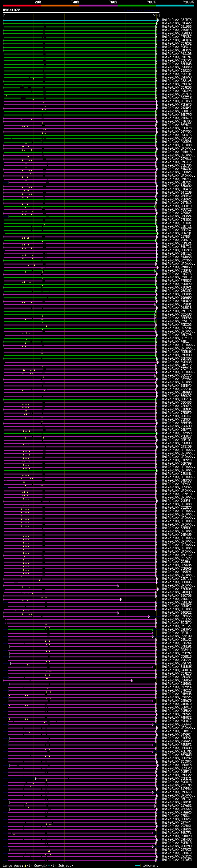Select the UniRef100_Q2UTJ1 label
This screenshot has height=868, width=197.
[x=177, y=579]
